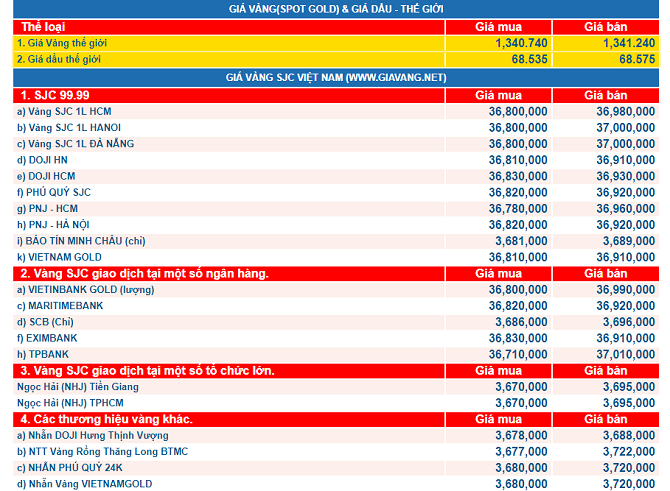
Task: Click 'TPBANK' row label
Action: pos(43,355)
